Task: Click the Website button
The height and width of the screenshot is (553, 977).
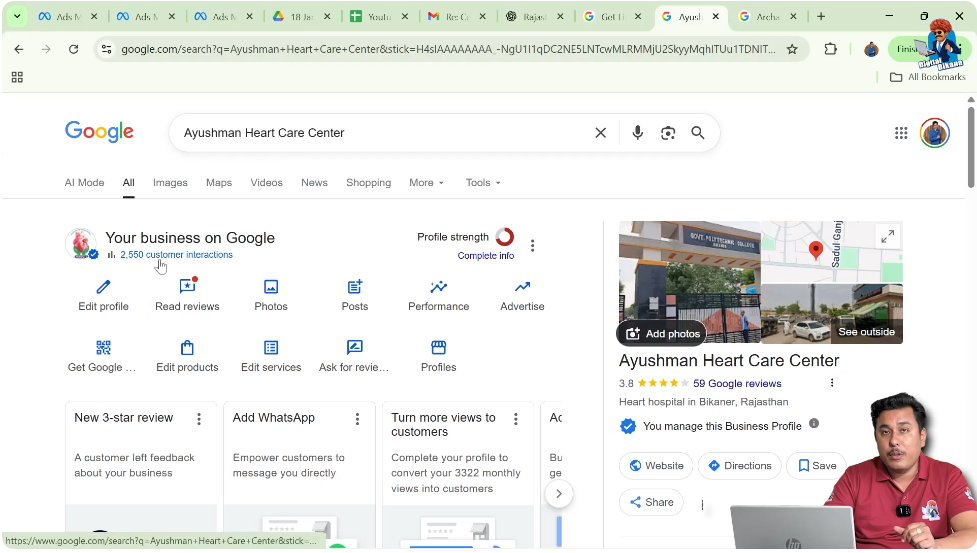Action: click(655, 466)
